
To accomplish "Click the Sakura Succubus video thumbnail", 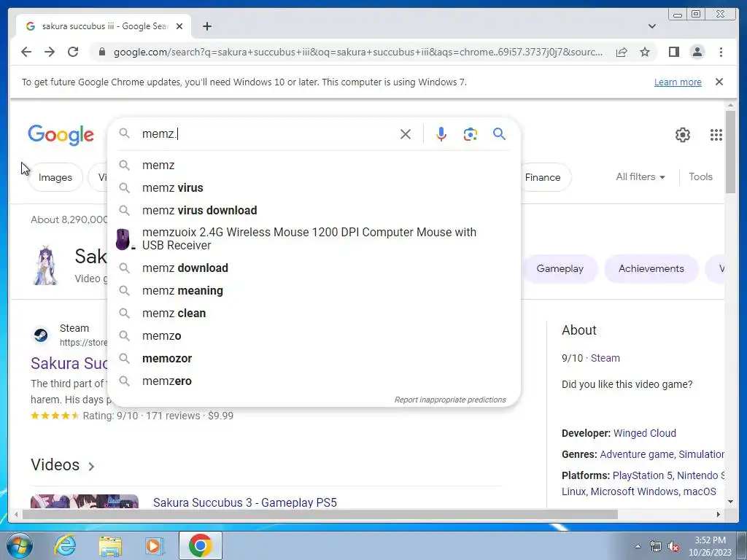I will tap(85, 502).
